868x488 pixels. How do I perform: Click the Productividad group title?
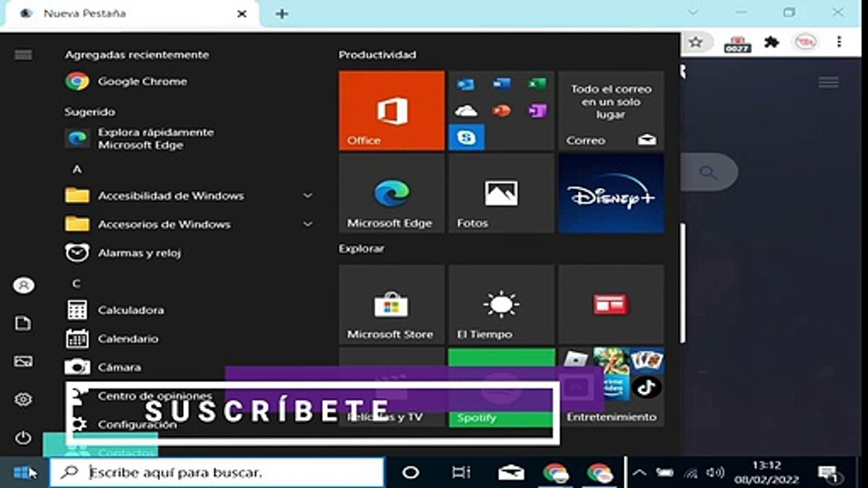[378, 55]
